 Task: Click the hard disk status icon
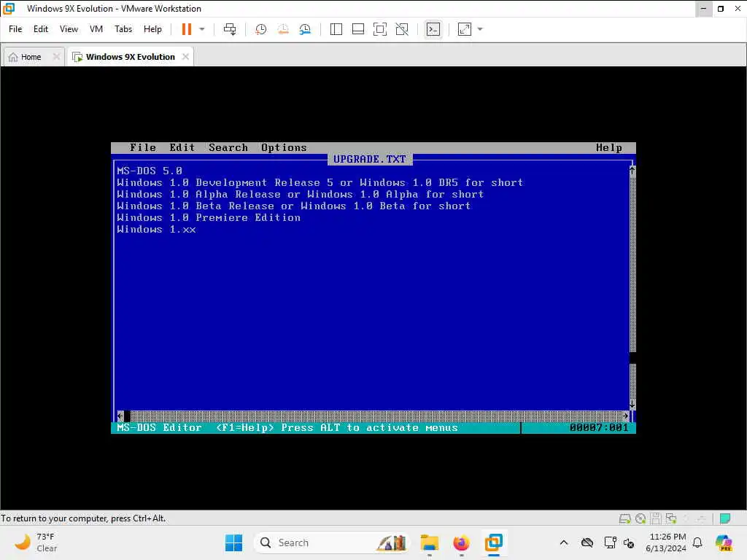pos(624,518)
